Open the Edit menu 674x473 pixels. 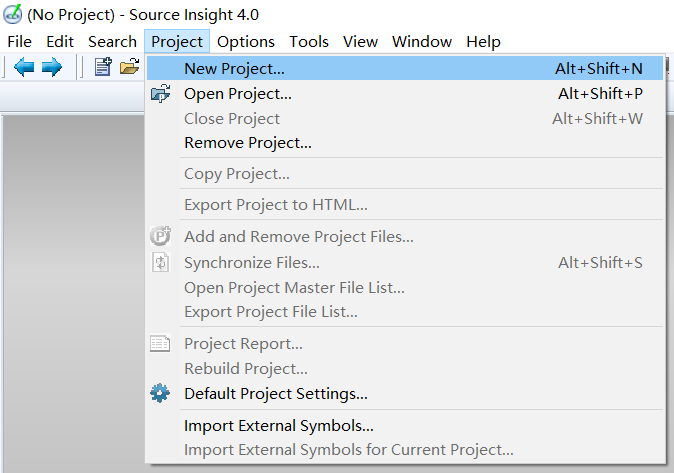point(60,42)
